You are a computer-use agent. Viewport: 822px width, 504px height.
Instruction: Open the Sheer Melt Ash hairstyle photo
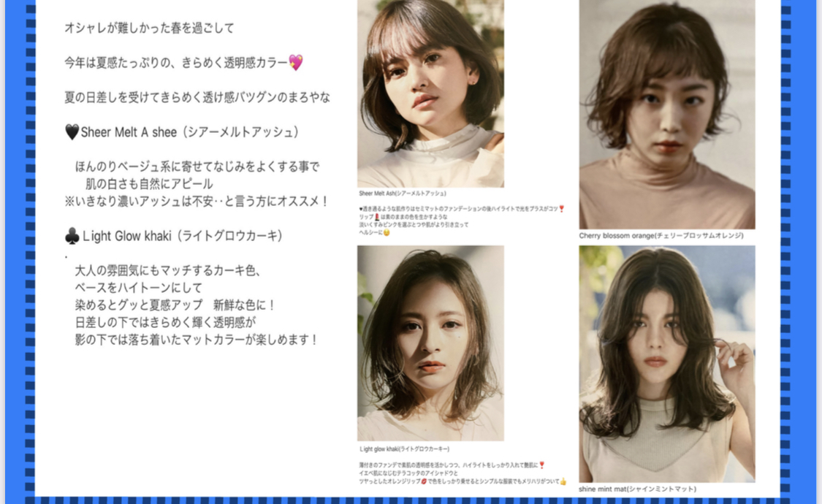430,93
